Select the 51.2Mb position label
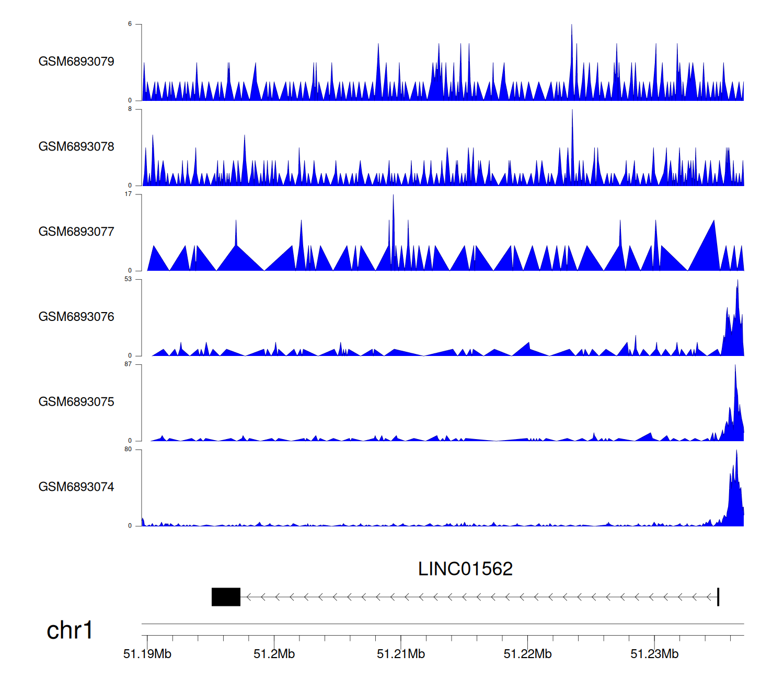The height and width of the screenshot is (690, 784). coord(274,654)
